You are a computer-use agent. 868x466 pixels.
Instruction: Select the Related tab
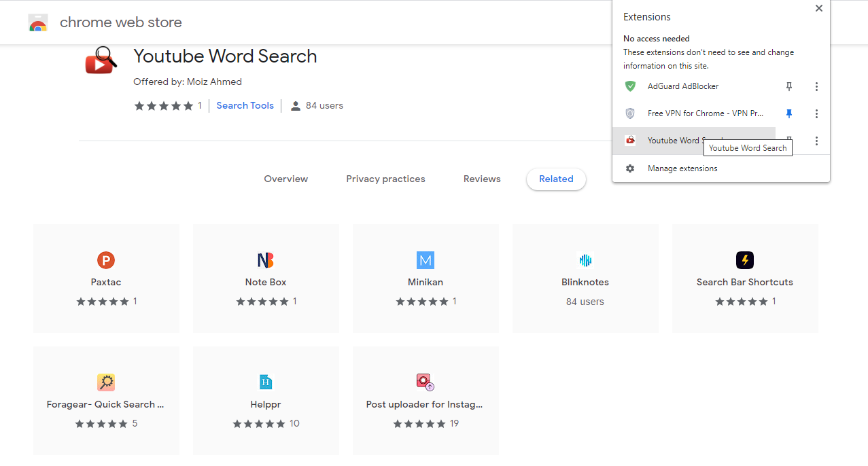(556, 179)
